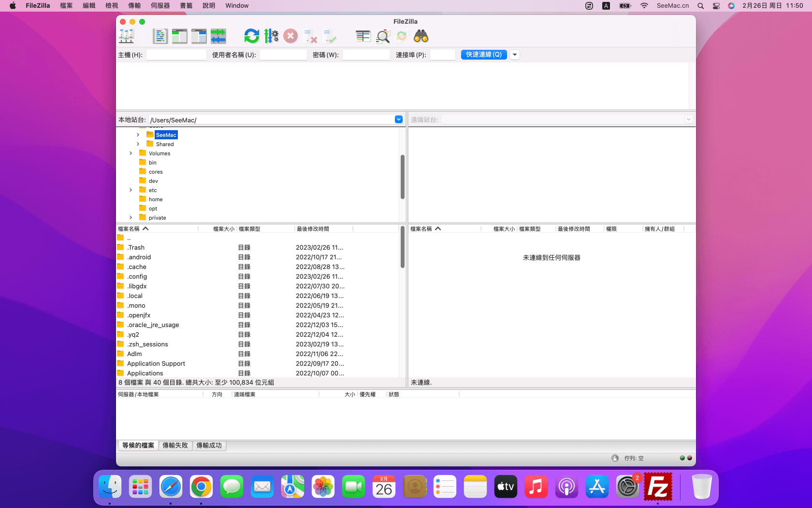Image resolution: width=812 pixels, height=508 pixels.
Task: Toggle the local directory tree view
Action: click(179, 36)
